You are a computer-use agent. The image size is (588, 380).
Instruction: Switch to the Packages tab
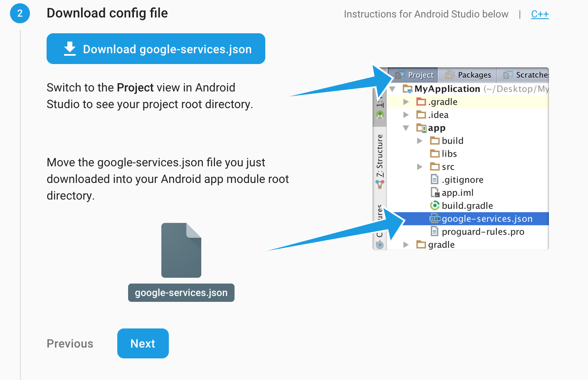tap(468, 75)
